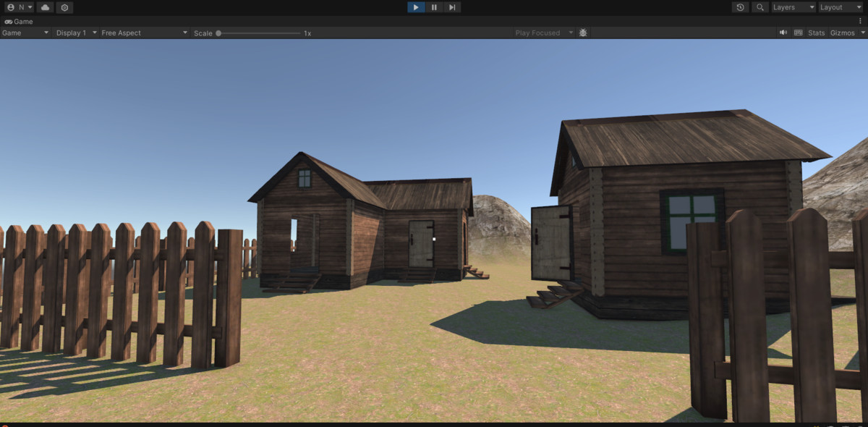Mute audio in the Game view
This screenshot has height=427, width=868.
[x=782, y=33]
